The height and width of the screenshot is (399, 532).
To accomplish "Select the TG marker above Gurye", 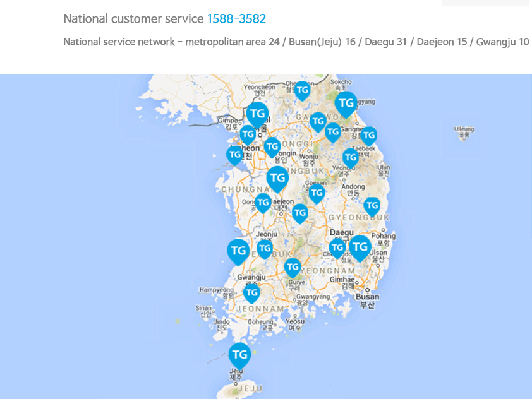I will [x=293, y=268].
